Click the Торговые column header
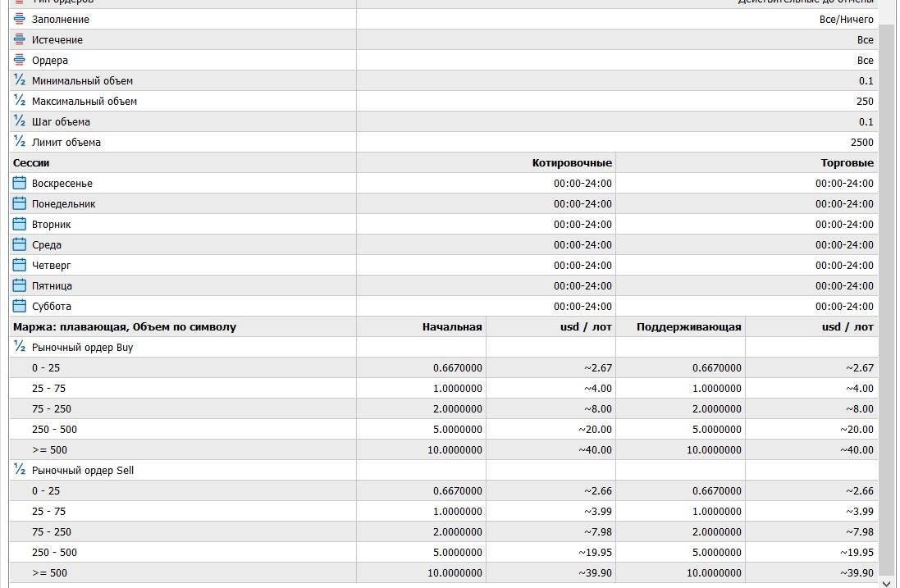The width and height of the screenshot is (900, 588). pos(847,162)
